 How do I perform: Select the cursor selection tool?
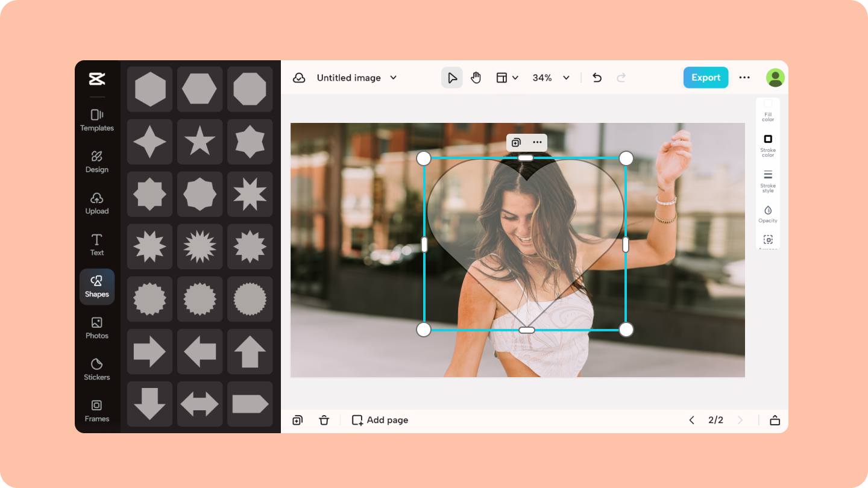tap(452, 77)
